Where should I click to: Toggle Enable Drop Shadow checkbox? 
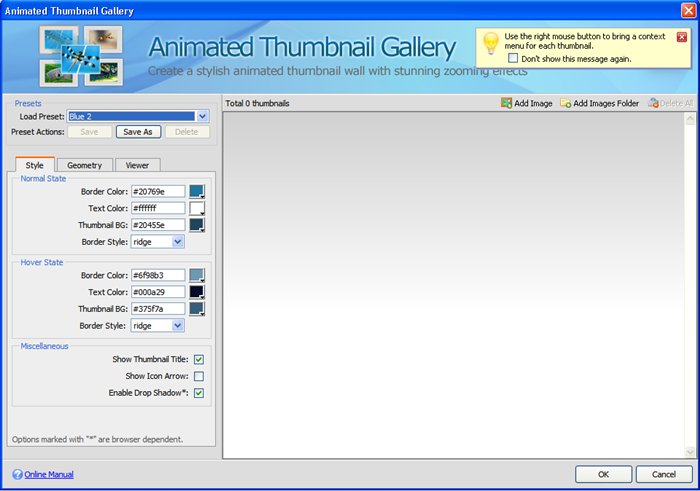(199, 393)
